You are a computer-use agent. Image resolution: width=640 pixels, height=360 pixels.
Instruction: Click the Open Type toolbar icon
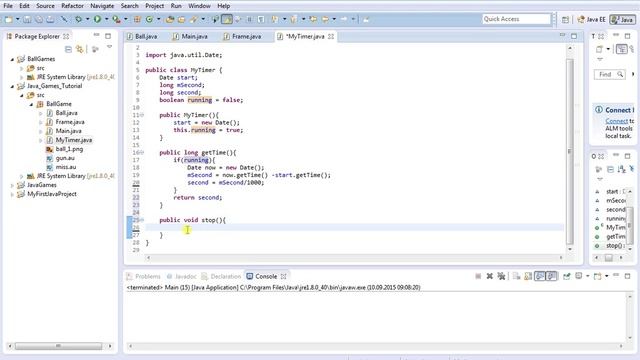(170, 19)
